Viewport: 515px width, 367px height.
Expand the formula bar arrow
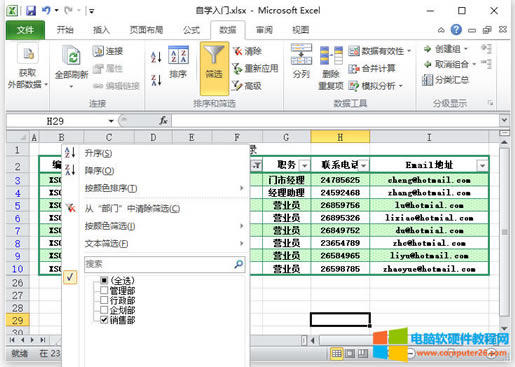point(504,120)
